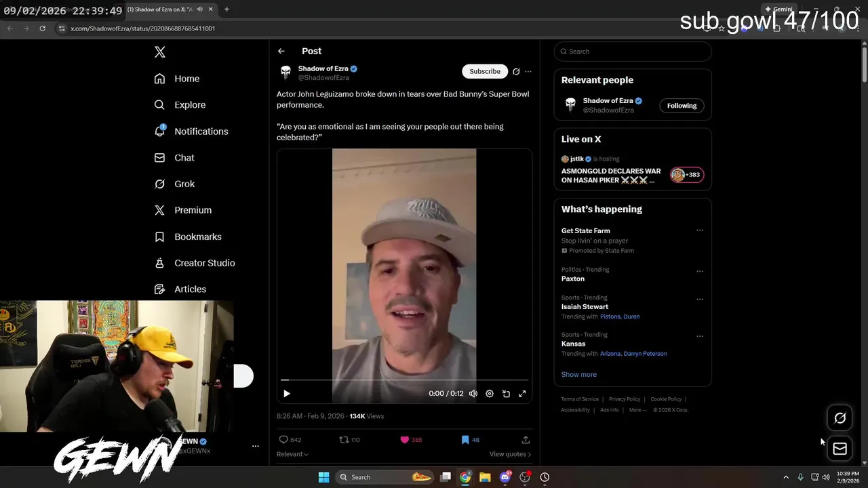Open Explore from the sidebar
The width and height of the screenshot is (868, 488).
point(180,105)
